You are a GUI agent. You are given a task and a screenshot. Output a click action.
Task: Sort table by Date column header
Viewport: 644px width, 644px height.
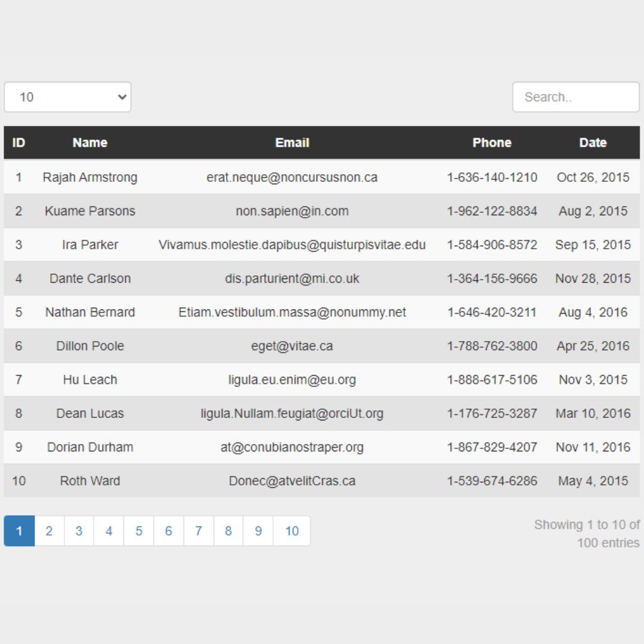tap(593, 143)
